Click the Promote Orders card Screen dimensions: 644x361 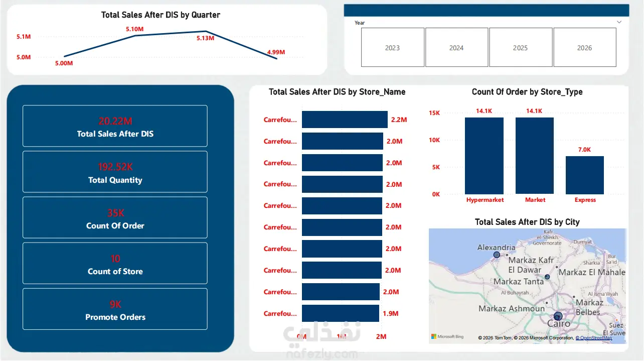pyautogui.click(x=115, y=309)
